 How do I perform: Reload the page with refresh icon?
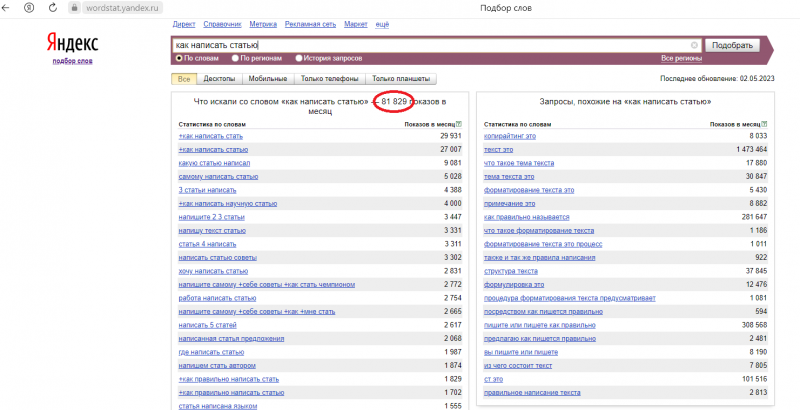click(53, 8)
